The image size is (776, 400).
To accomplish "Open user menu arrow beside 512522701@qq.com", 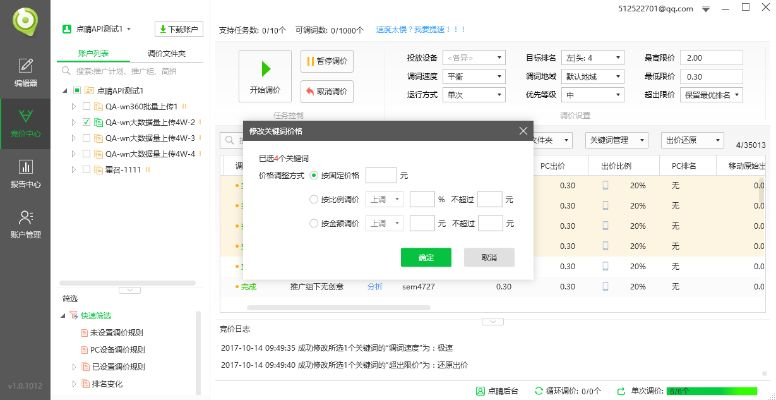I will click(x=706, y=9).
